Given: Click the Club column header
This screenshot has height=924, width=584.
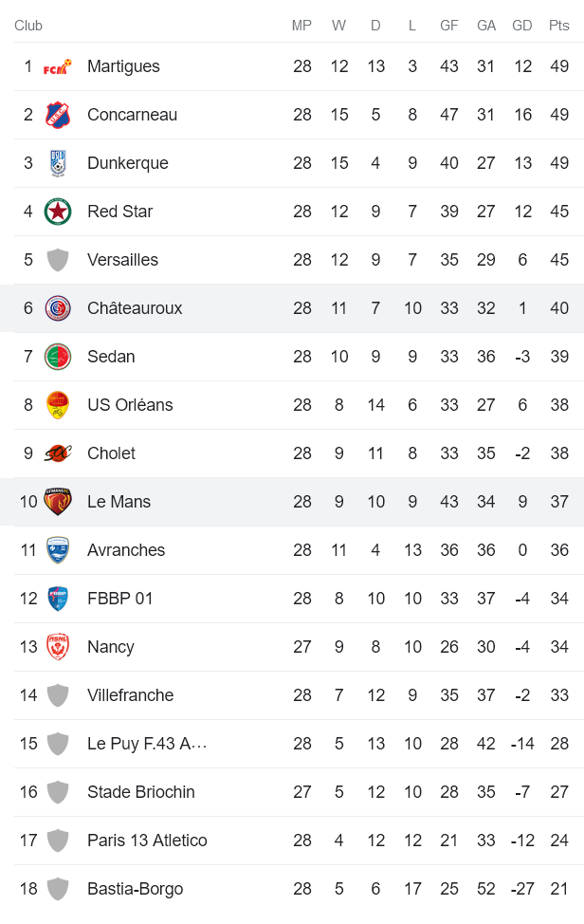Looking at the screenshot, I should click(28, 26).
